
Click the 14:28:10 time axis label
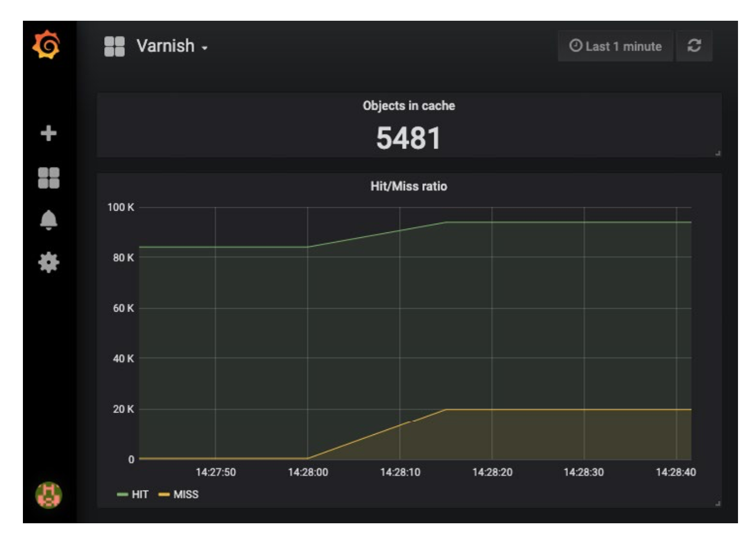click(400, 472)
